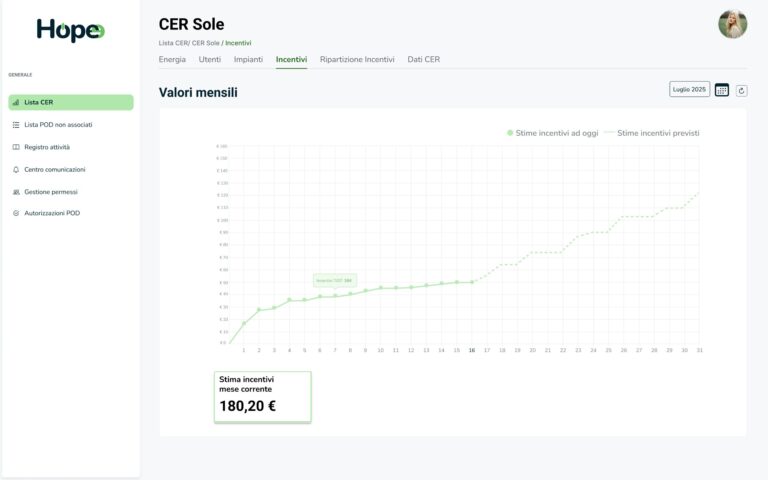Click the Hope logo
The image size is (768, 480).
click(70, 30)
